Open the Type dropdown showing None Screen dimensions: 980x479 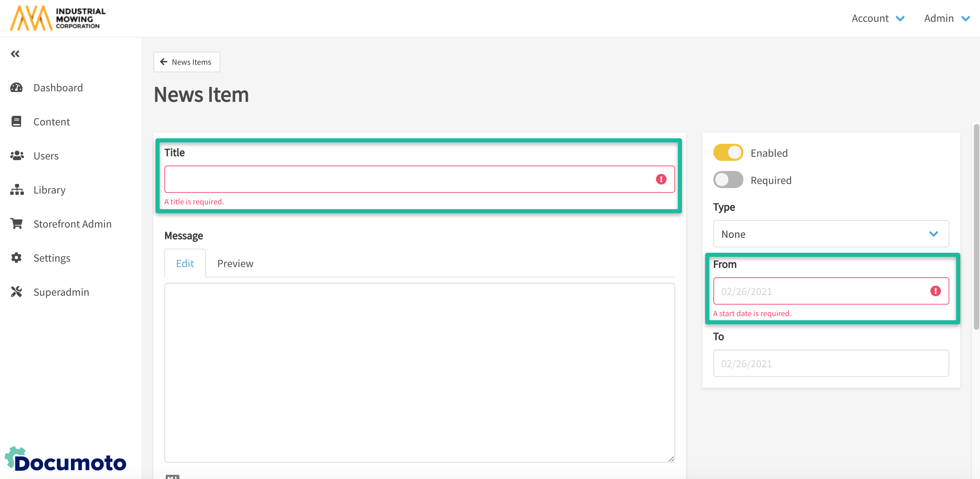point(831,234)
